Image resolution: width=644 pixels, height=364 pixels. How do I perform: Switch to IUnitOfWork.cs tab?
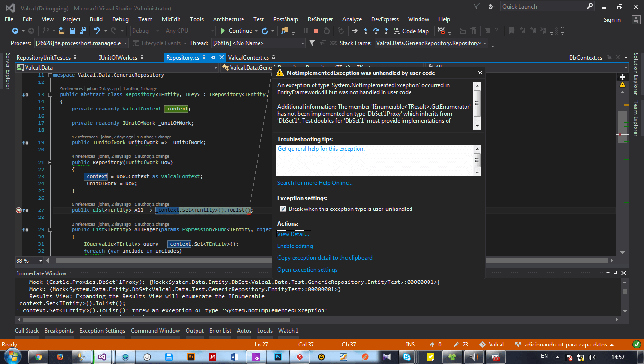118,58
